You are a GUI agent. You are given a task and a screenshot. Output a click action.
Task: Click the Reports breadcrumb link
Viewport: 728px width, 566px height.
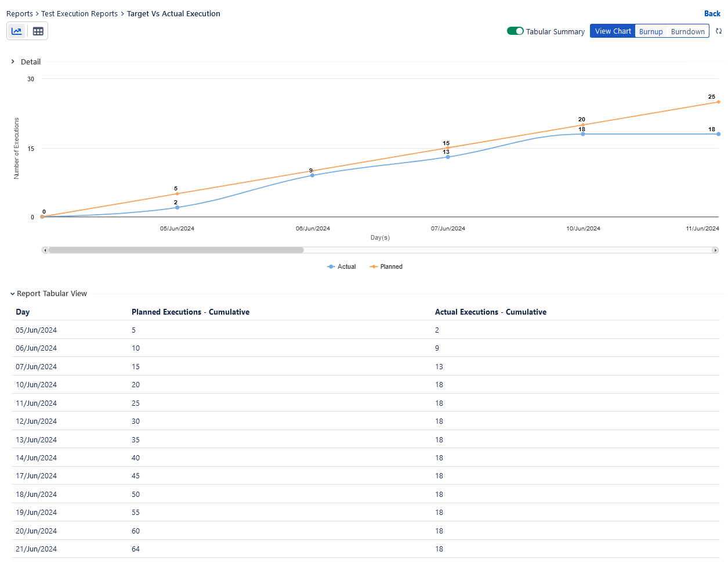click(20, 14)
